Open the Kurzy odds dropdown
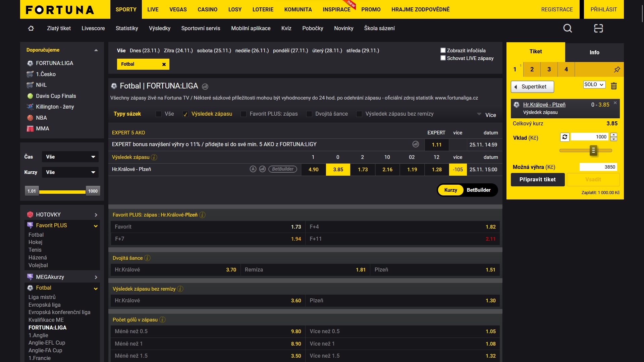 tap(70, 172)
